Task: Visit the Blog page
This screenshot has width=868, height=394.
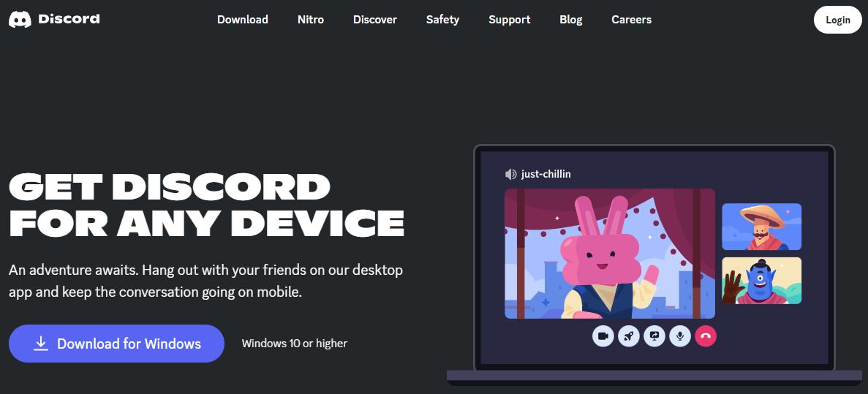Action: pos(570,19)
